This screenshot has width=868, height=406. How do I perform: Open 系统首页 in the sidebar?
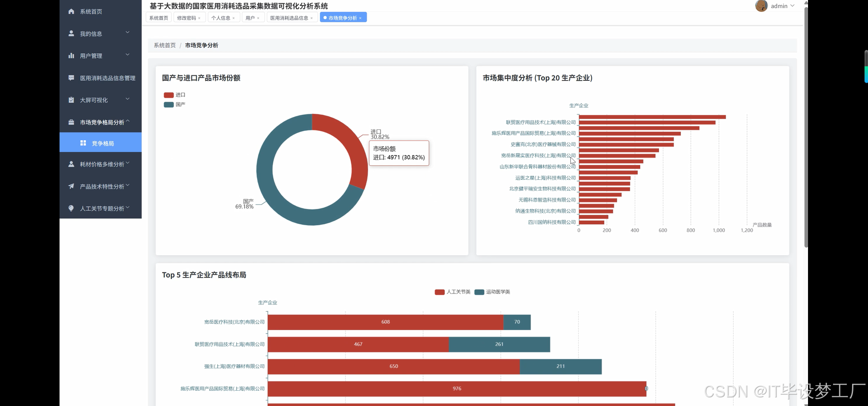tap(100, 11)
